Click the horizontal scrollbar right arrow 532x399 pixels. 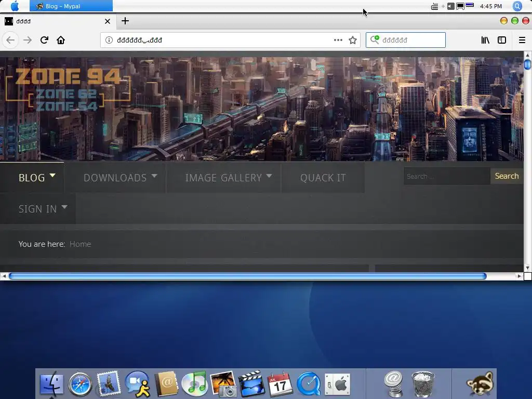pos(519,276)
